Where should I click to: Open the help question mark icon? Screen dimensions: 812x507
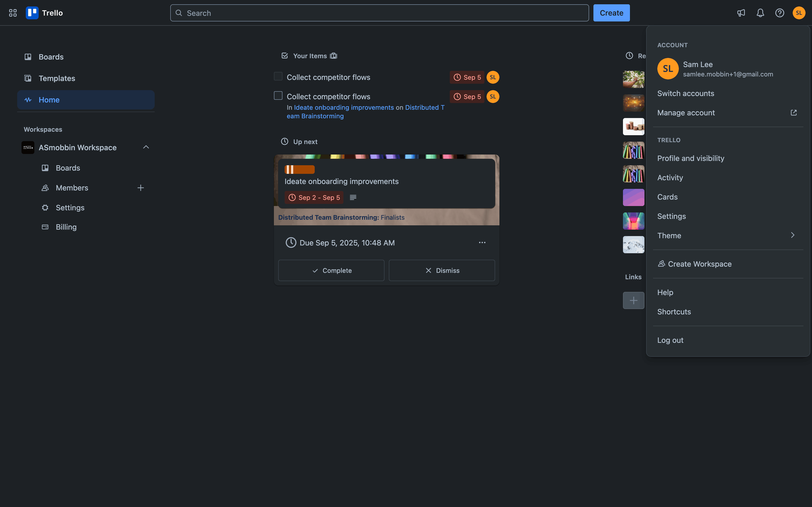[780, 13]
